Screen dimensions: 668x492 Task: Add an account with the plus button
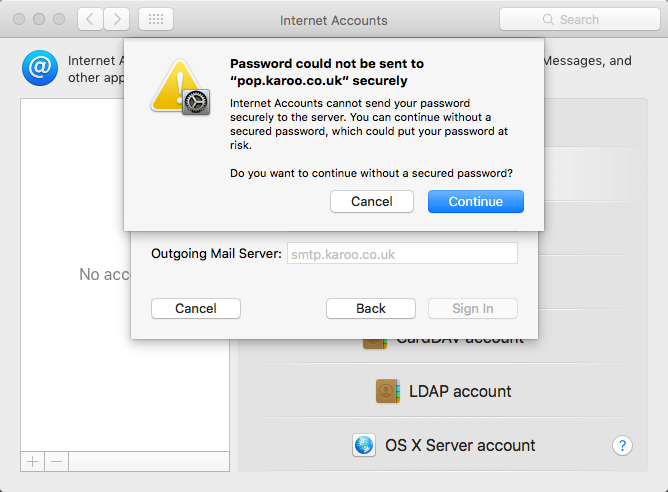click(32, 461)
